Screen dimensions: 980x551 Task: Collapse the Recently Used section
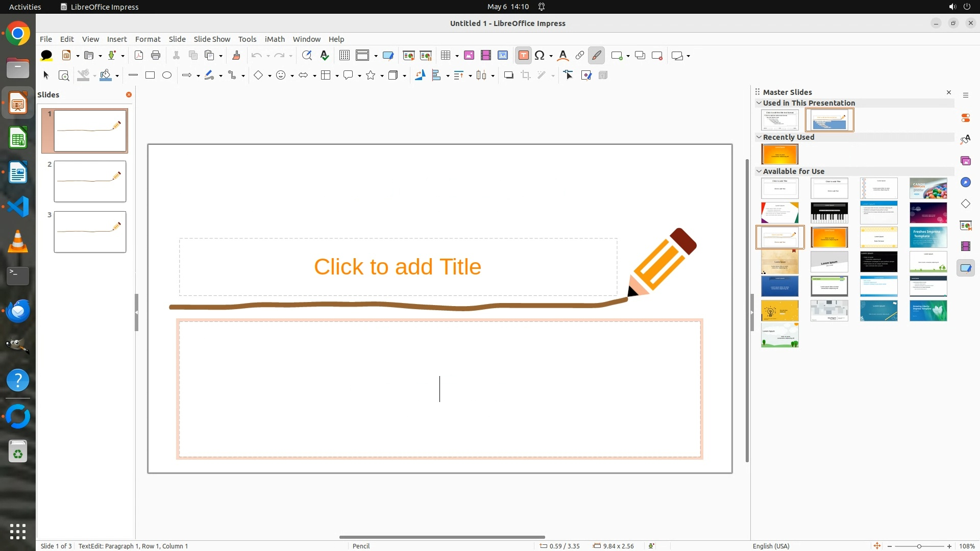pos(759,137)
